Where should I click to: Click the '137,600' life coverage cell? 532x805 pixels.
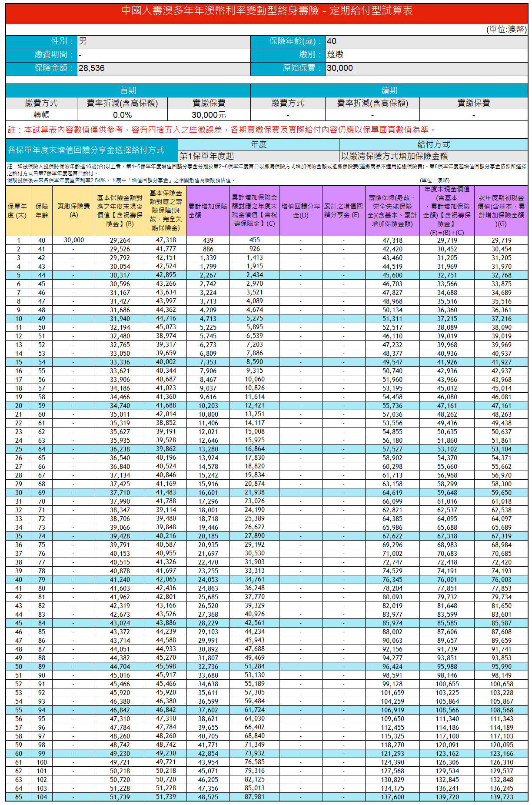coord(392,797)
